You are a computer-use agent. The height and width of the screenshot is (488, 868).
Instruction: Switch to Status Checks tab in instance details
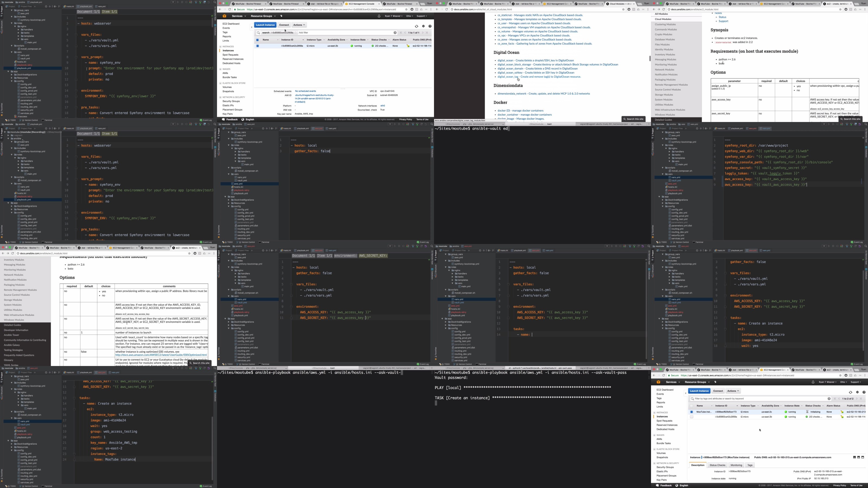tap(717, 465)
